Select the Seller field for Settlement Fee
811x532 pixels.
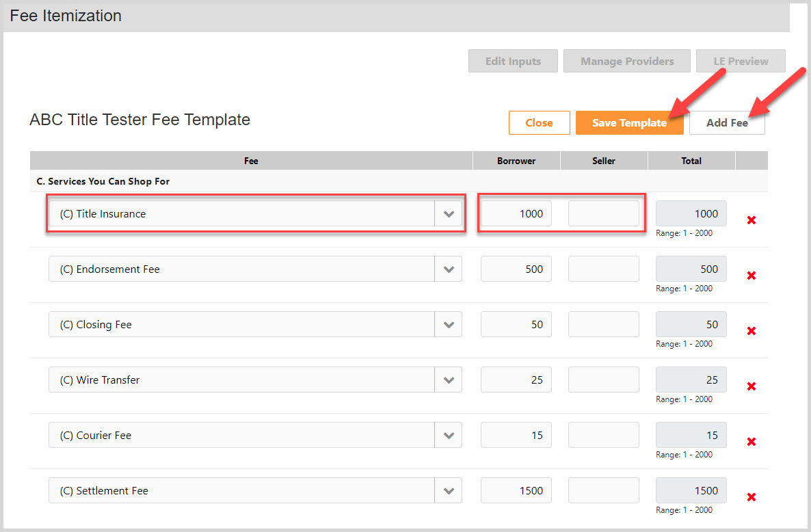(604, 490)
